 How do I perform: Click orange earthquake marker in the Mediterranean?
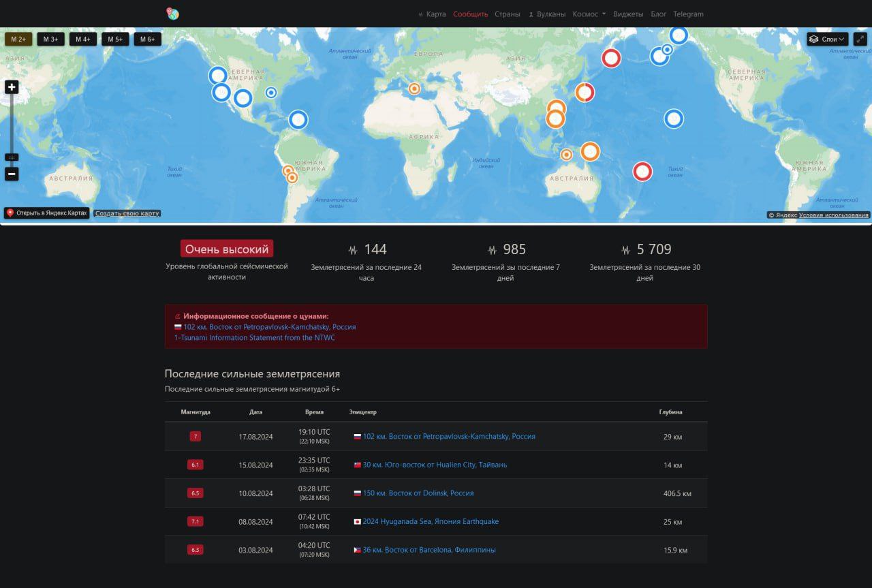414,88
